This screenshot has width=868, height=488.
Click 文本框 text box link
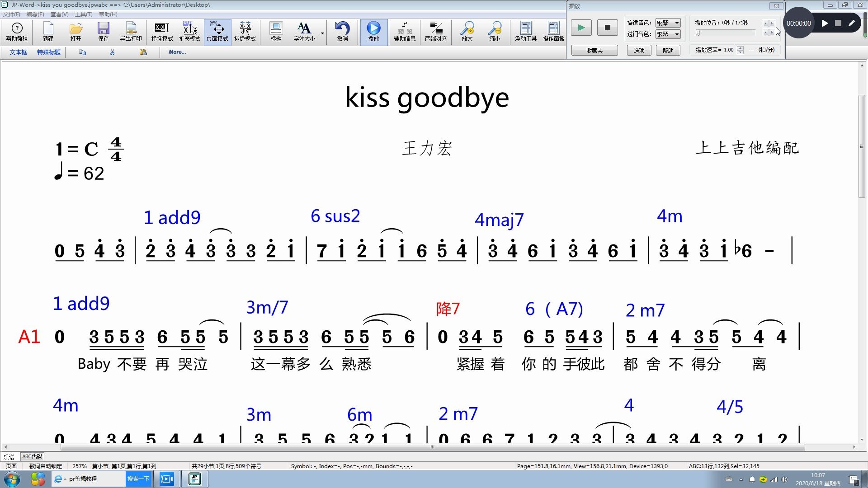click(x=18, y=52)
